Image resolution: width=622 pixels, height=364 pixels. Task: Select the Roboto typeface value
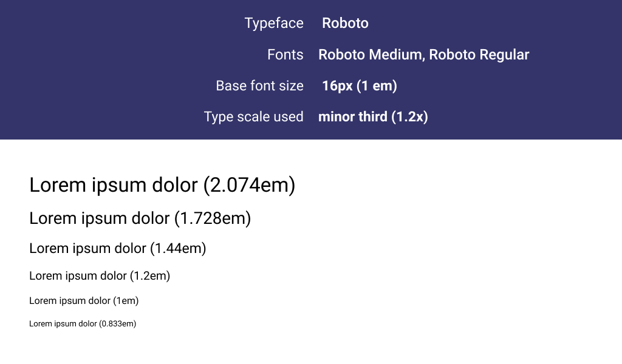click(345, 24)
